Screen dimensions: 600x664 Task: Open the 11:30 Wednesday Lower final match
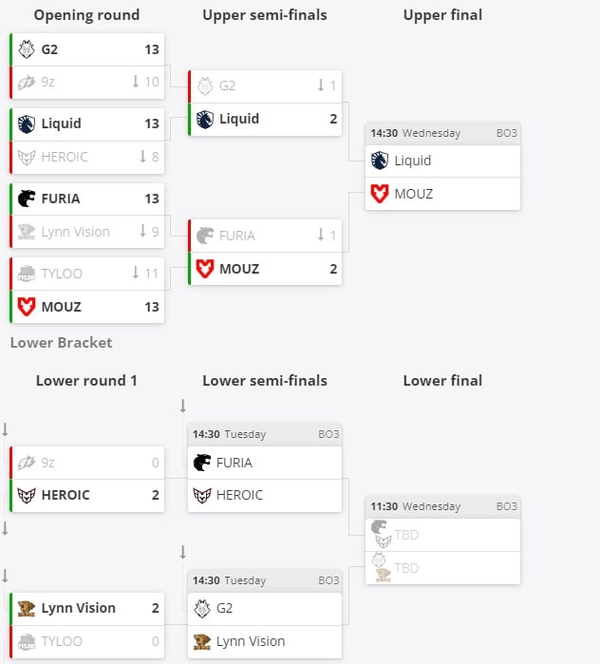[x=444, y=507]
